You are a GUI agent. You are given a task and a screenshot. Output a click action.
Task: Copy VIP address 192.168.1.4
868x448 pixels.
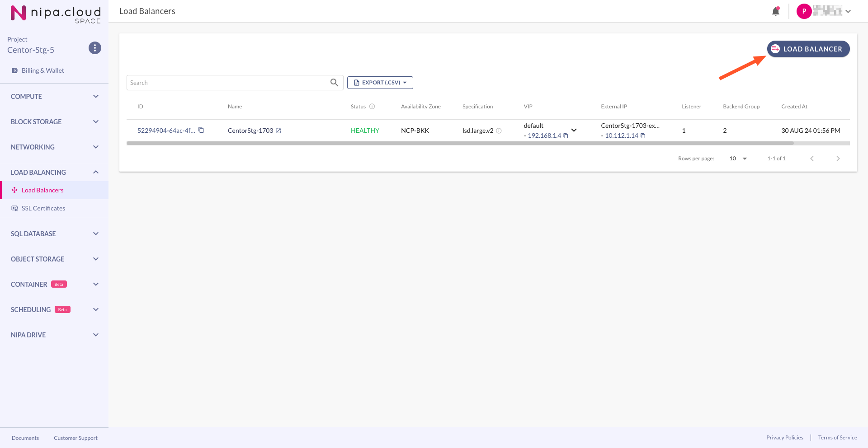[566, 136]
